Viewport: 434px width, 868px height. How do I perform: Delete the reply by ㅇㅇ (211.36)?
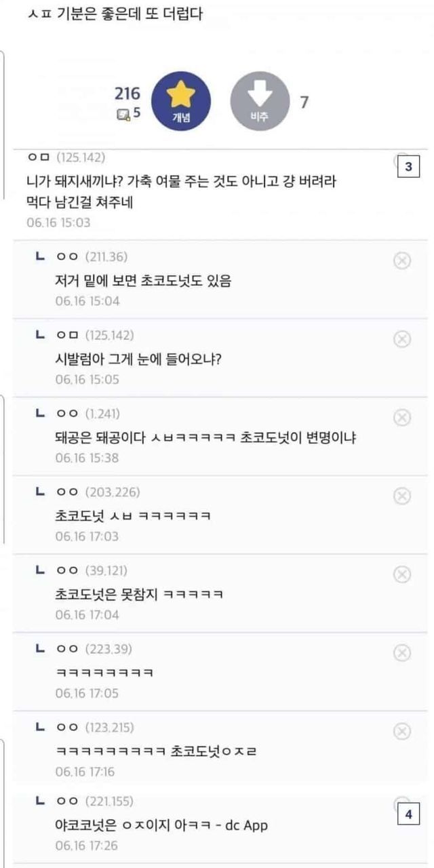(x=402, y=260)
